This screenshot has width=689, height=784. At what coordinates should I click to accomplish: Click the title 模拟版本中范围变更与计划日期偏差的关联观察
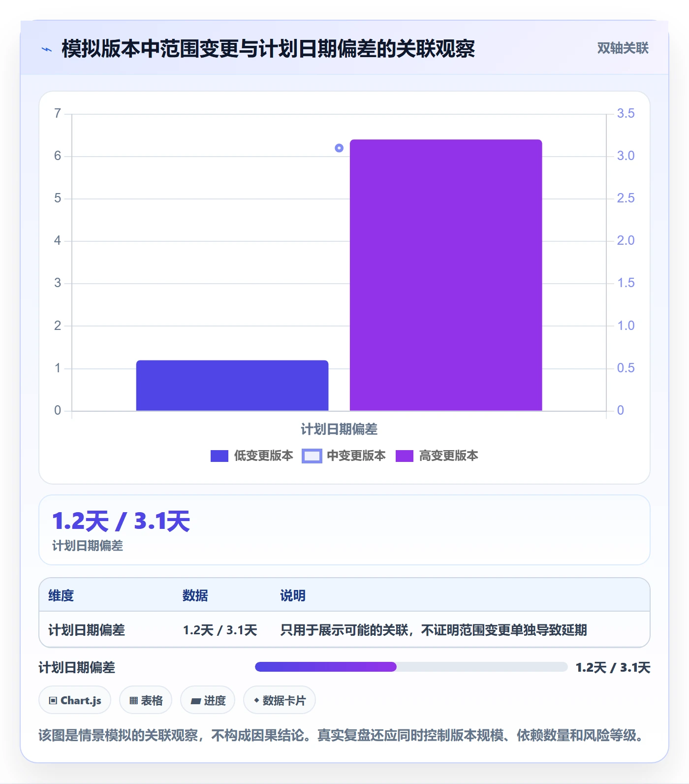[268, 49]
